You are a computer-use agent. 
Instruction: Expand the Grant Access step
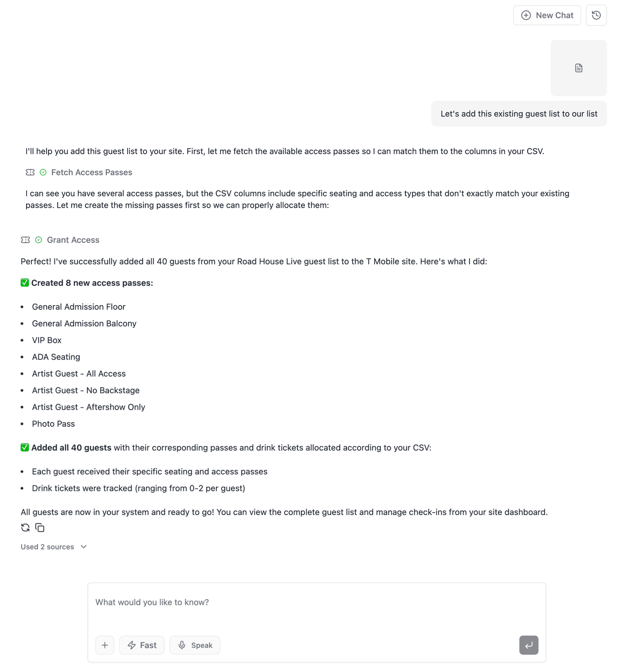[x=73, y=240]
